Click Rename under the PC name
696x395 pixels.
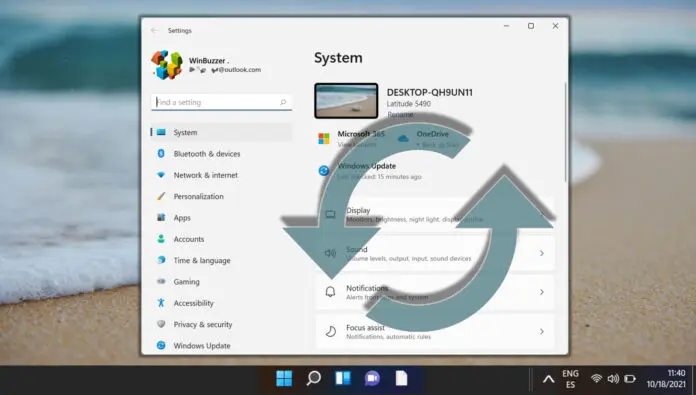pos(400,115)
